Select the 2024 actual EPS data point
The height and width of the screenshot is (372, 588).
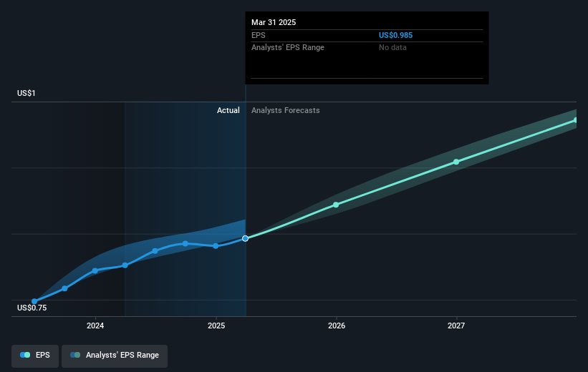click(x=95, y=270)
